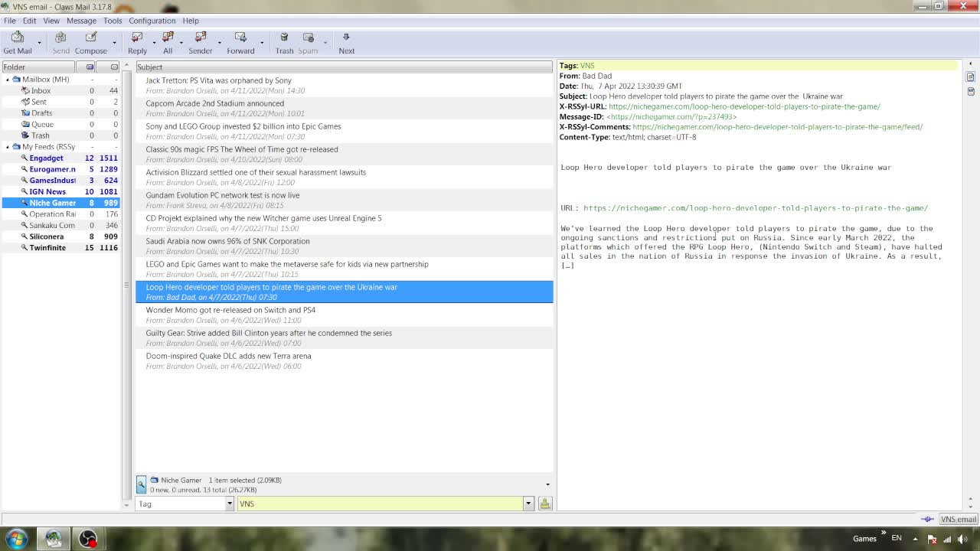Click the Folder column header
This screenshot has height=551, width=980.
38,67
